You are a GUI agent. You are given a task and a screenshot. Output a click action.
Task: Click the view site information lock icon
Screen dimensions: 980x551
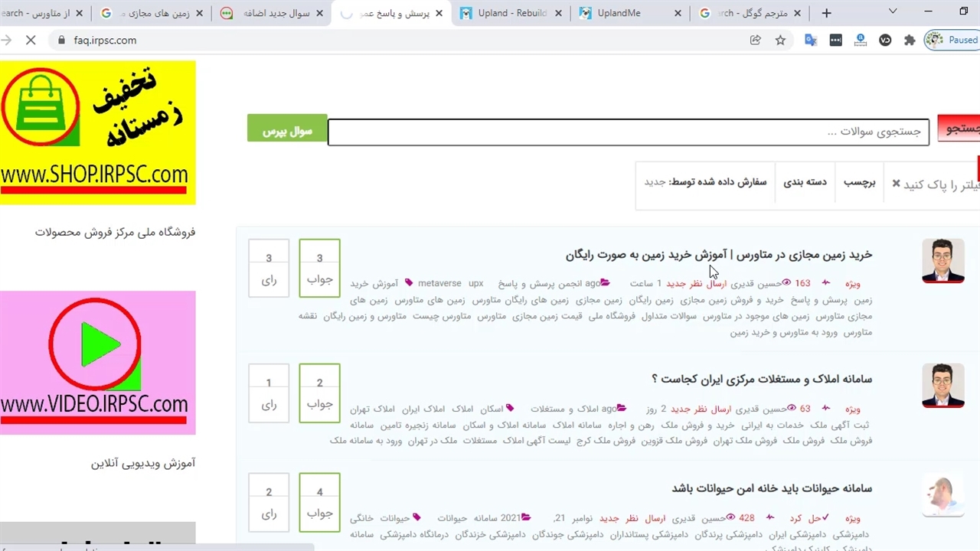point(62,40)
